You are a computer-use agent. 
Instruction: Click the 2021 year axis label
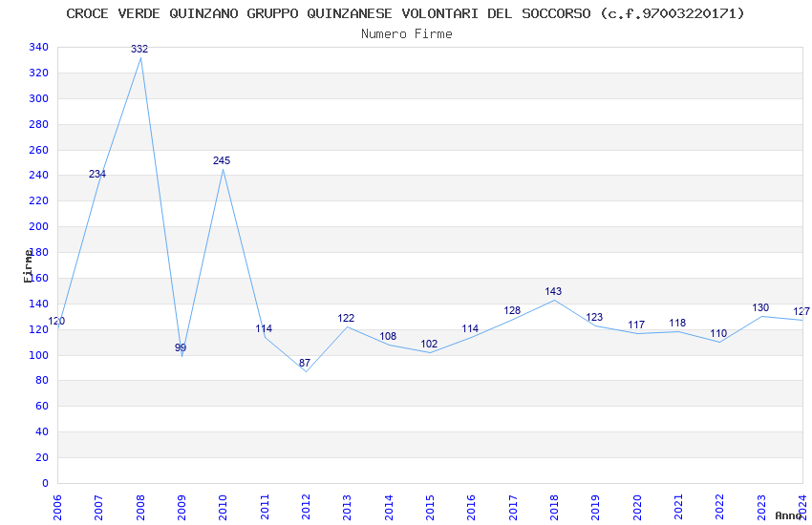tap(678, 507)
